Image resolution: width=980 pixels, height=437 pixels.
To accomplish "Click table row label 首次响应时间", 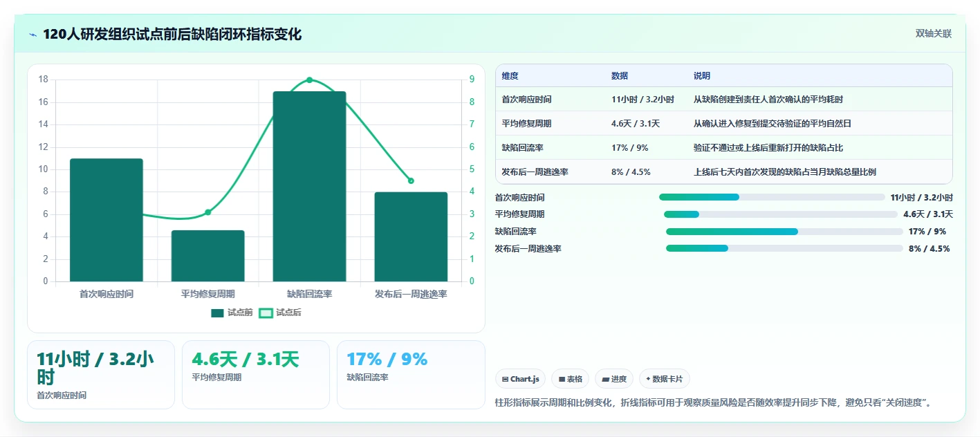I will pos(527,100).
